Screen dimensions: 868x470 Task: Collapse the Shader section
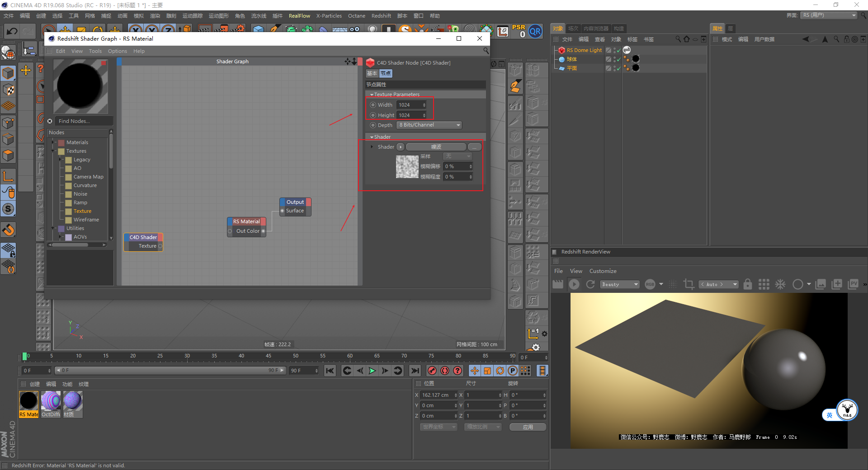(x=372, y=137)
